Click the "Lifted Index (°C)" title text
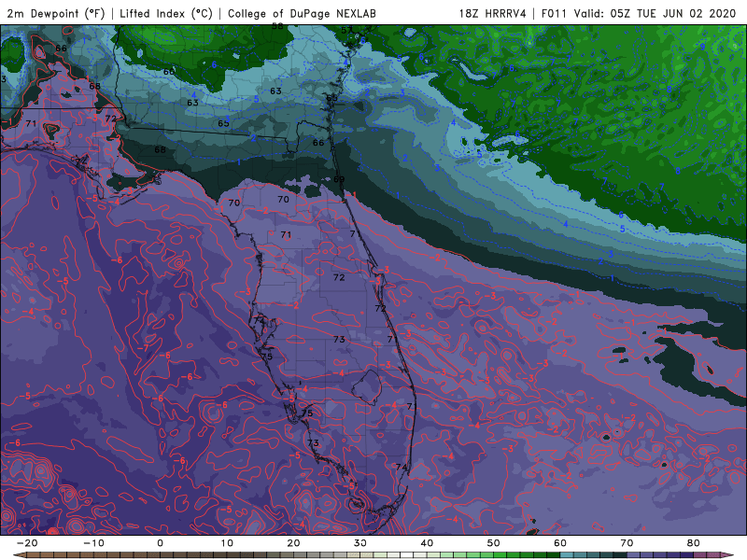Screen dimensions: 747x560 coord(166,13)
